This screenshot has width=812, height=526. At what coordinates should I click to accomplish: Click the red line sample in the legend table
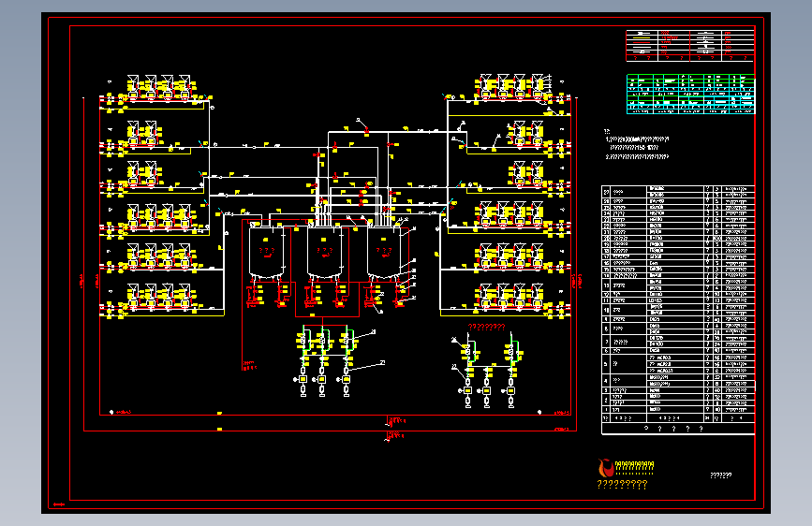[642, 43]
